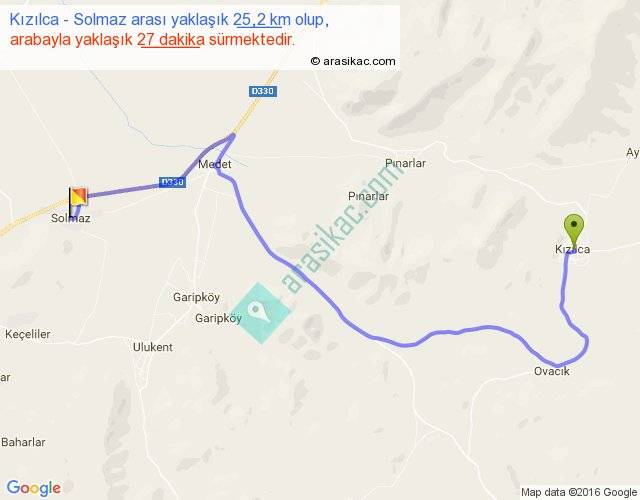Select the Ulukent place label
Viewport: 640px width, 500px height.
(x=153, y=347)
